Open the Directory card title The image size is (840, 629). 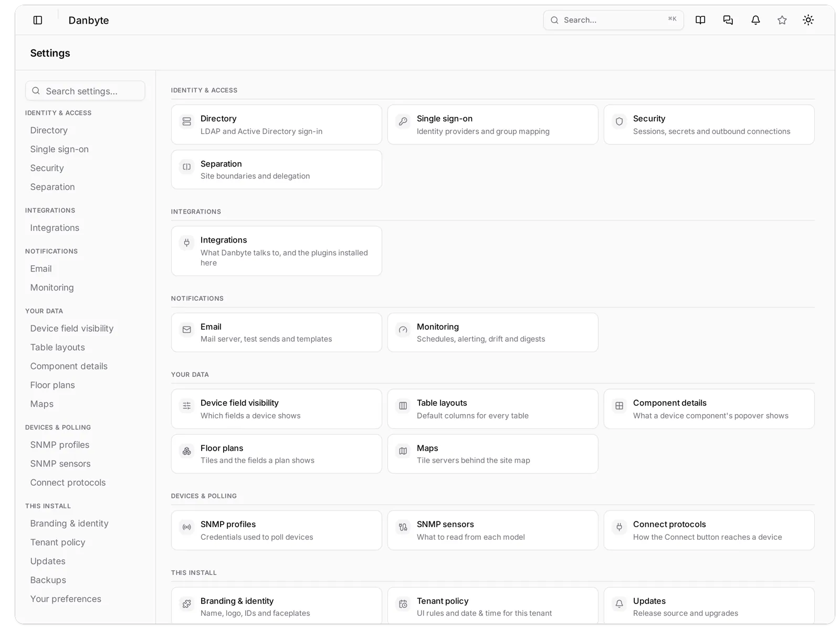[x=218, y=119]
